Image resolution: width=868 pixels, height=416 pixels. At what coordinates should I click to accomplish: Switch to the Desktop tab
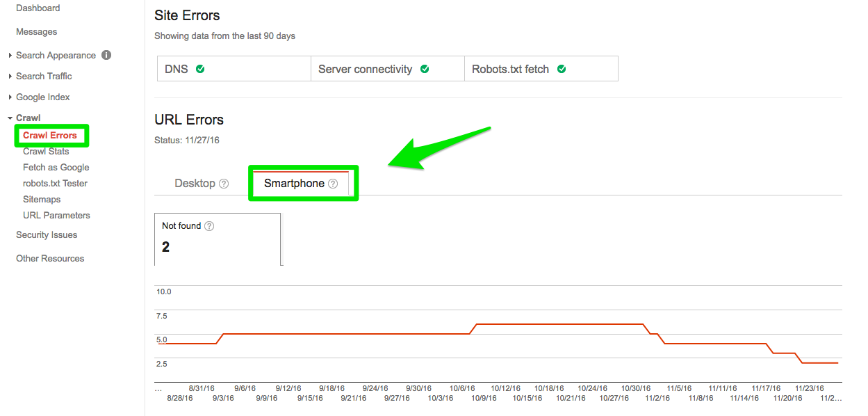[195, 183]
